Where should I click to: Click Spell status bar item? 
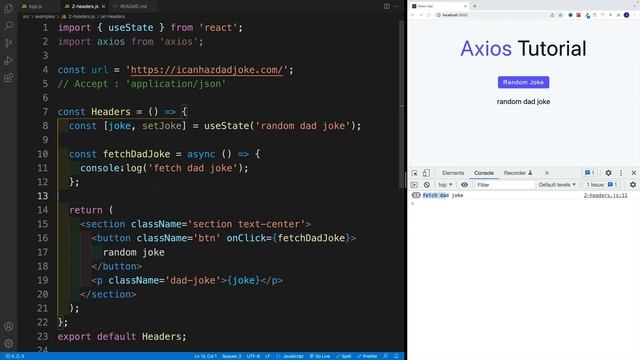[344, 356]
